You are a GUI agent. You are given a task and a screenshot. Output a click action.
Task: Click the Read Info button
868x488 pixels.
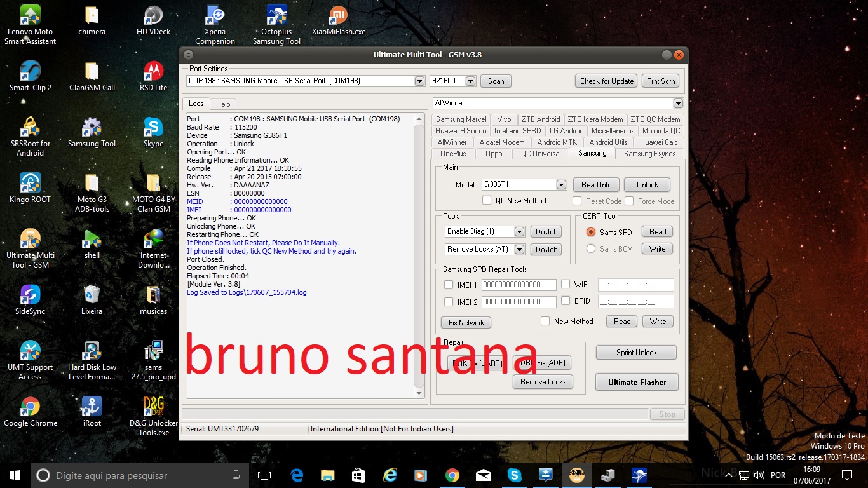(x=596, y=185)
